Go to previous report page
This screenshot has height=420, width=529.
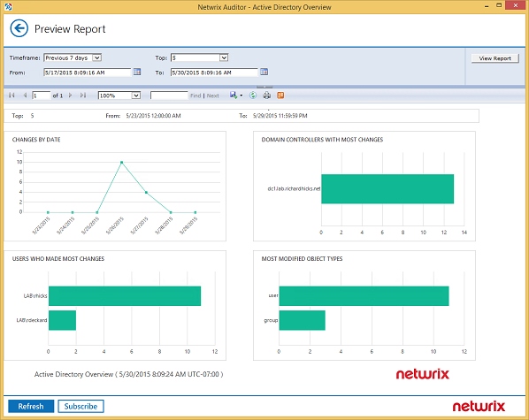coord(25,95)
